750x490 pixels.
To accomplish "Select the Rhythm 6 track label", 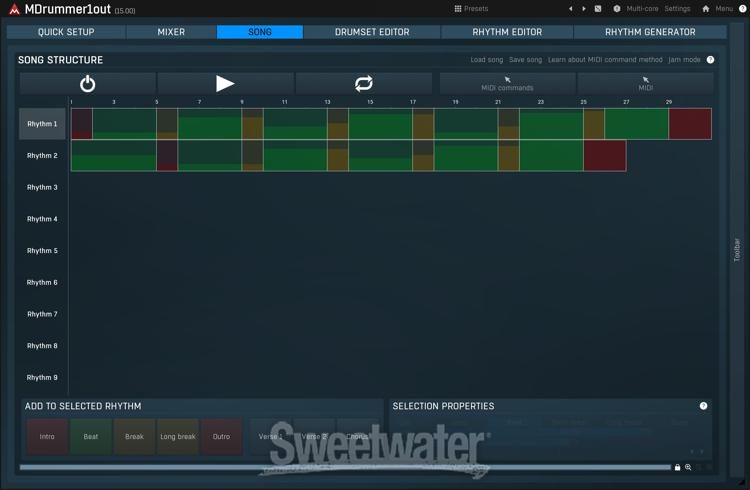I will click(x=42, y=282).
